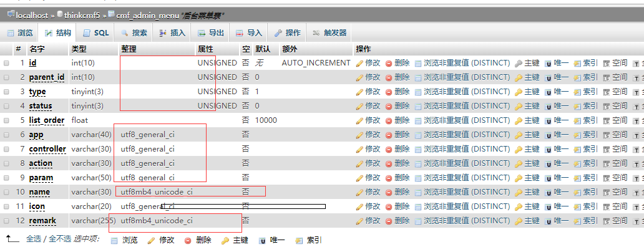Click the index icon for app row
This screenshot has width=644, height=252.
tap(577, 135)
